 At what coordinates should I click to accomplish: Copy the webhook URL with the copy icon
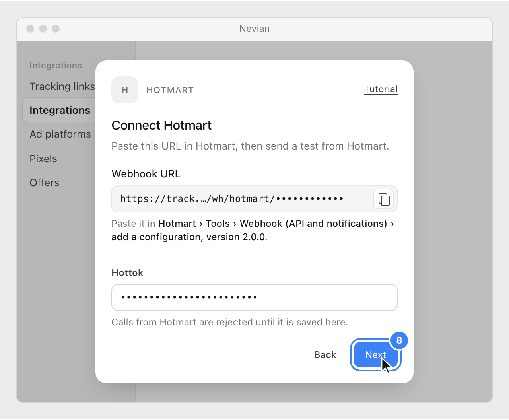pyautogui.click(x=383, y=199)
